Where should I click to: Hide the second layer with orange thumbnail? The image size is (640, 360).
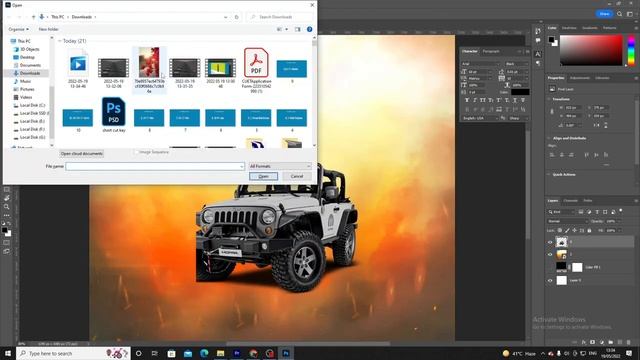click(x=550, y=255)
